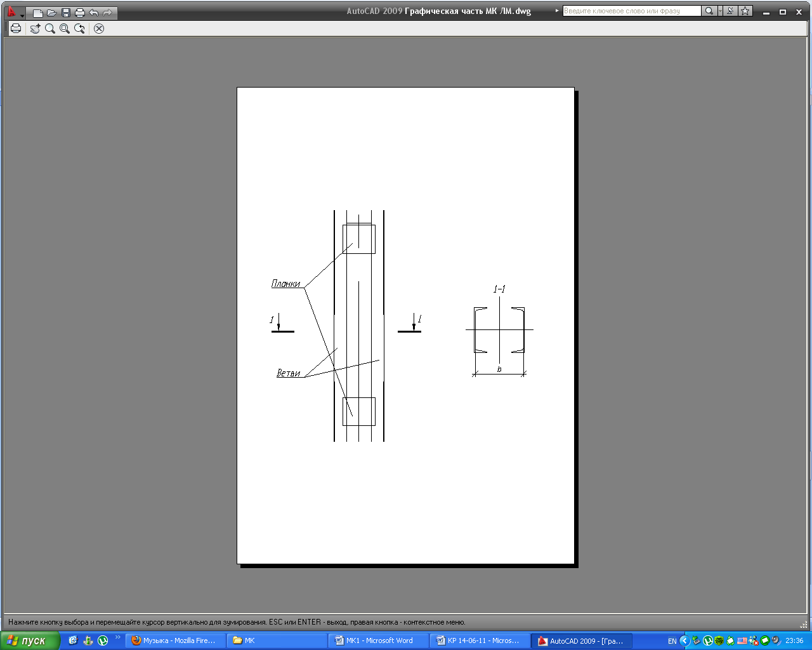Click the Redo arrow icon
The height and width of the screenshot is (650, 812).
tap(108, 13)
